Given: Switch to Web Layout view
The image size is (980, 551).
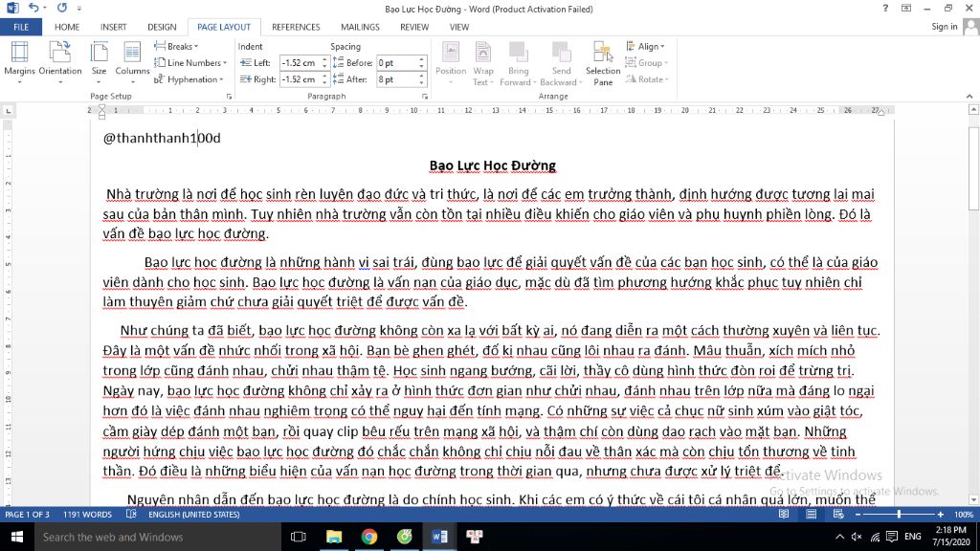Looking at the screenshot, I should point(838,514).
